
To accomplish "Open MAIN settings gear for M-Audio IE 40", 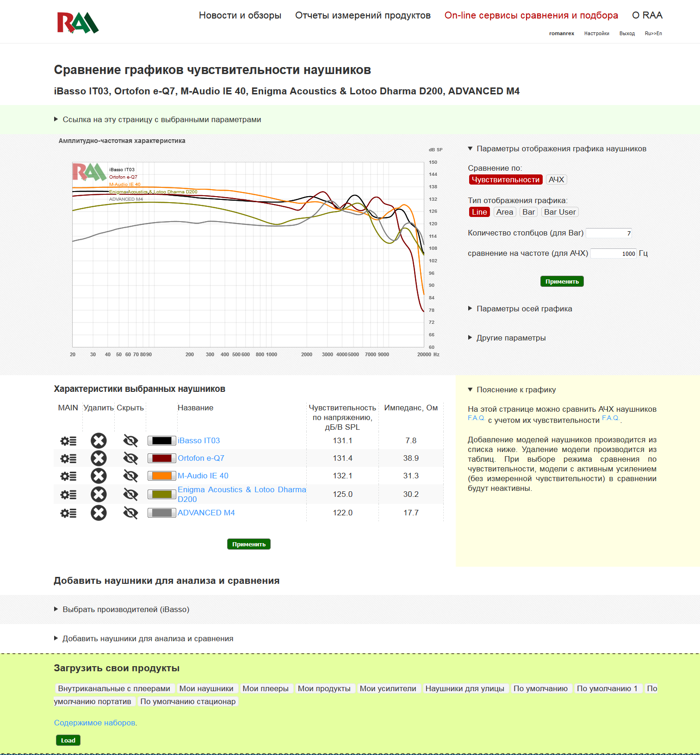I will tap(68, 476).
